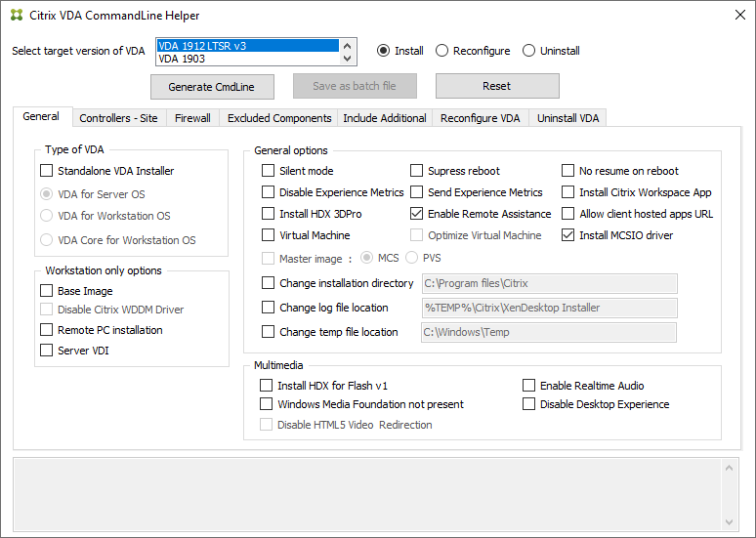Check Change log file location
756x538 pixels.
[268, 308]
